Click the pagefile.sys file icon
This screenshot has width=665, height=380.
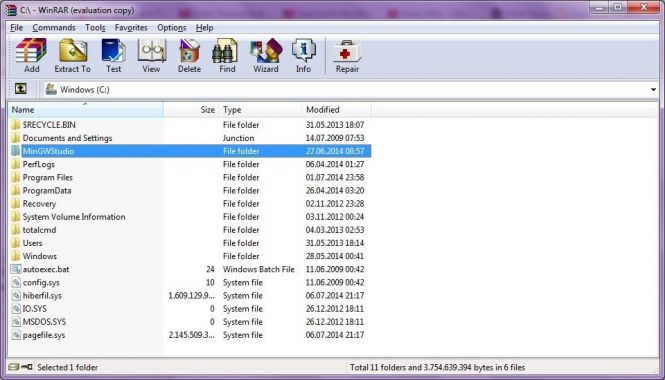16,335
